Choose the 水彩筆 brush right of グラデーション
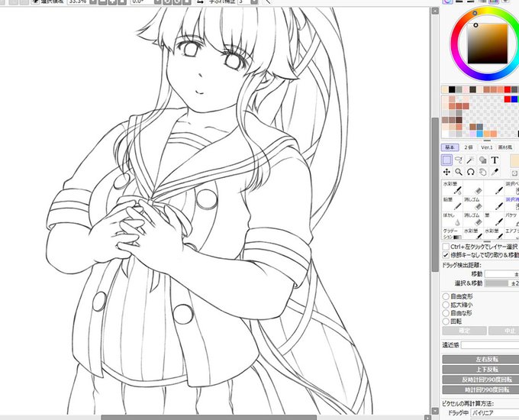The image size is (519, 420). pyautogui.click(x=473, y=234)
